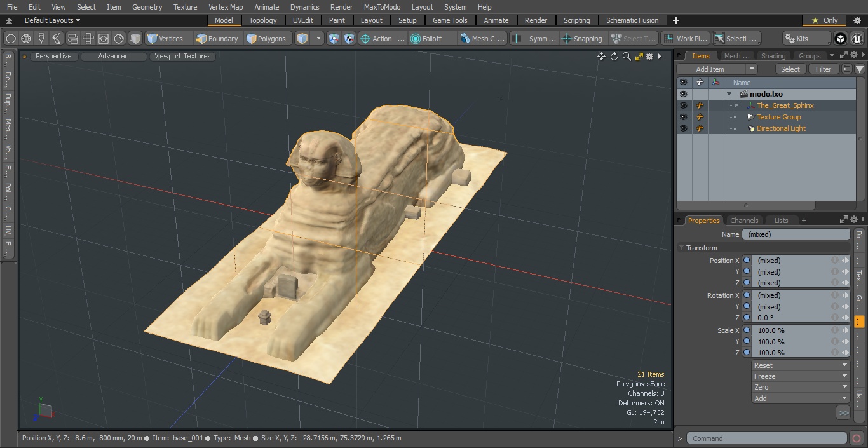Select the pen-tip shaped toolbar icon
The image size is (868, 448).
[x=41, y=39]
